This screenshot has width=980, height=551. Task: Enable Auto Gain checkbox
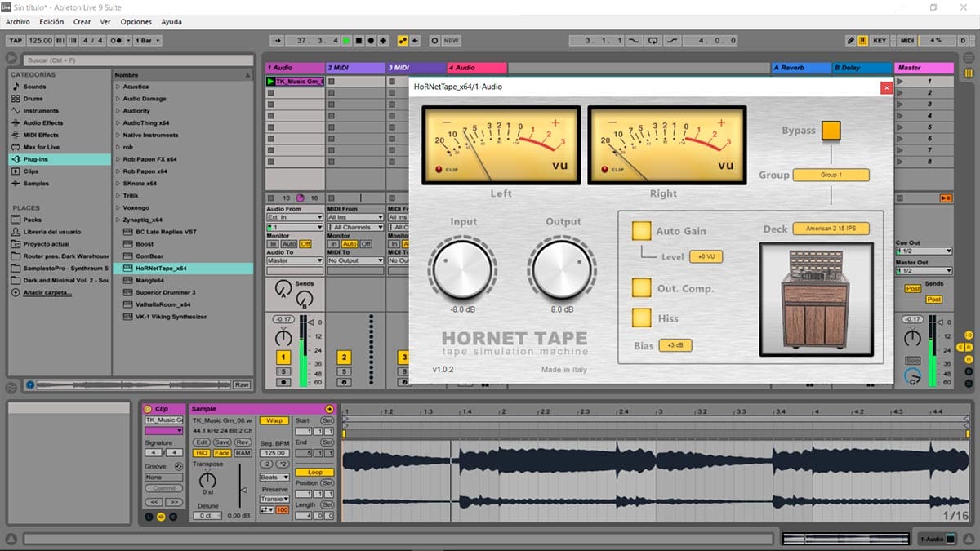click(x=641, y=231)
